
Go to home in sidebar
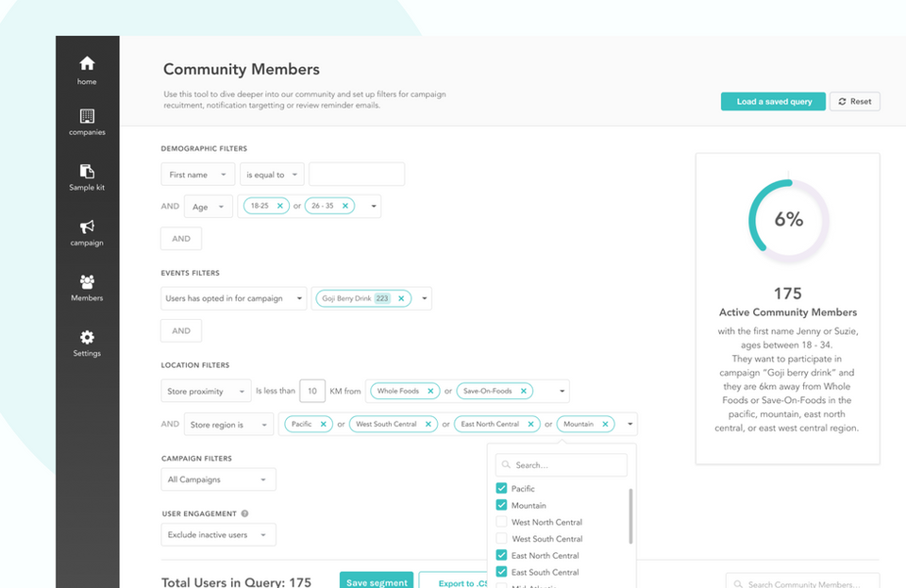click(x=87, y=64)
